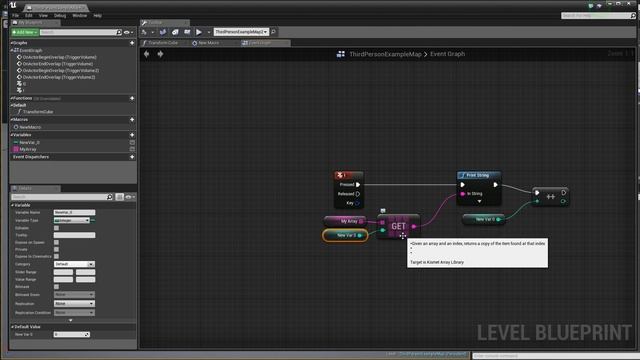The height and width of the screenshot is (360, 640).
Task: Open Class Defaults toolbar icon
Action: (187, 32)
